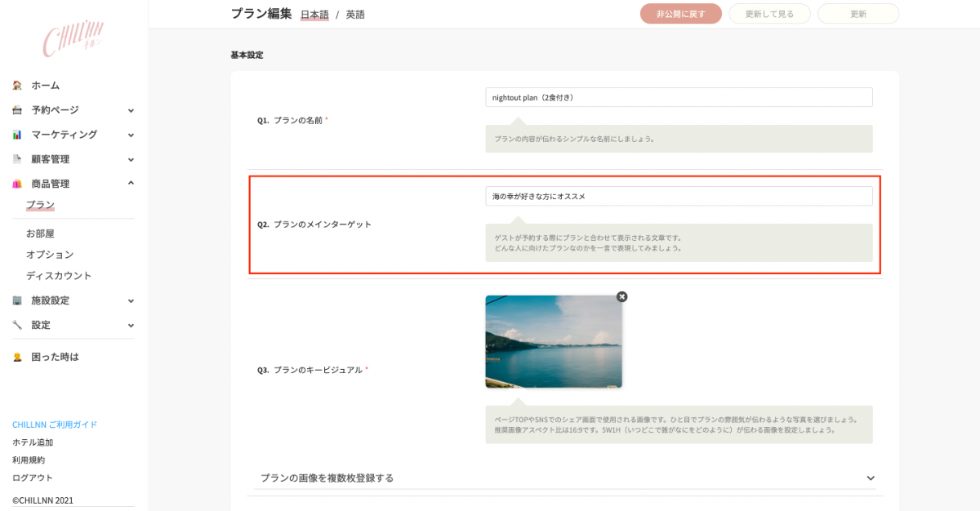The width and height of the screenshot is (980, 511).
Task: Expand the 予約ページ submenu chevron
Action: 131,110
